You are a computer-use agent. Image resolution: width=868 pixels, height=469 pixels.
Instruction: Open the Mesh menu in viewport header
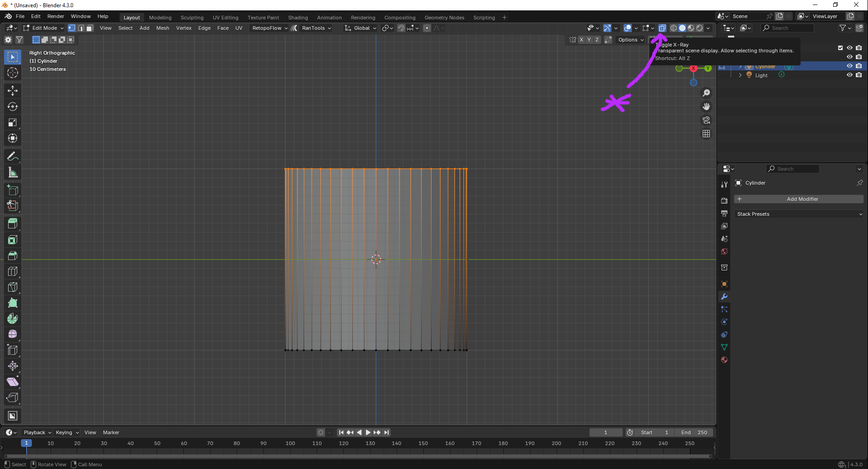[x=163, y=28]
